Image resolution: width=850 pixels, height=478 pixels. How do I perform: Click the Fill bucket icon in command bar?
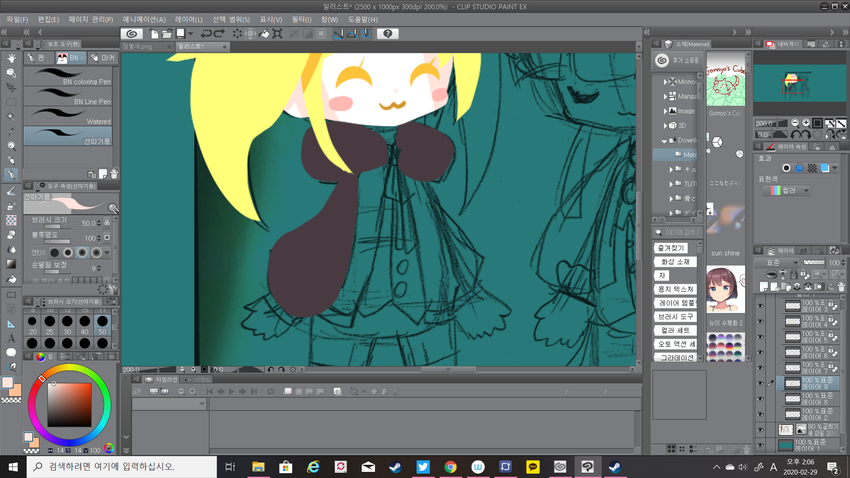pos(264,34)
